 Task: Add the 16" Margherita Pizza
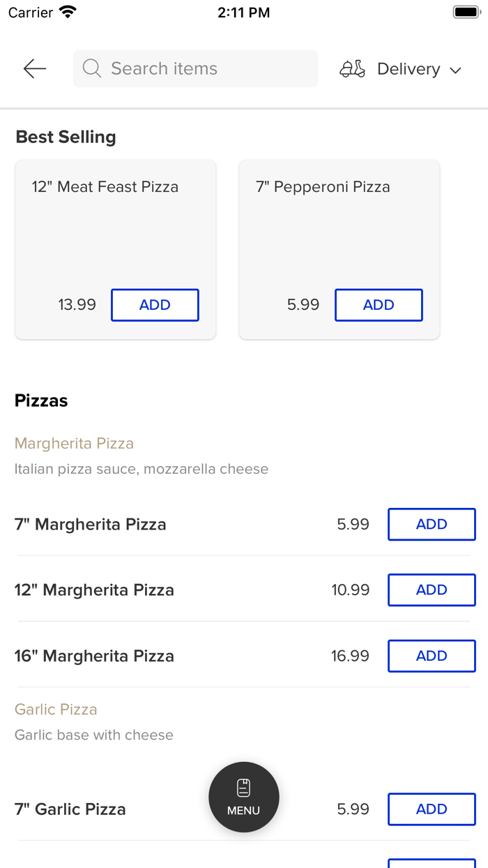432,656
